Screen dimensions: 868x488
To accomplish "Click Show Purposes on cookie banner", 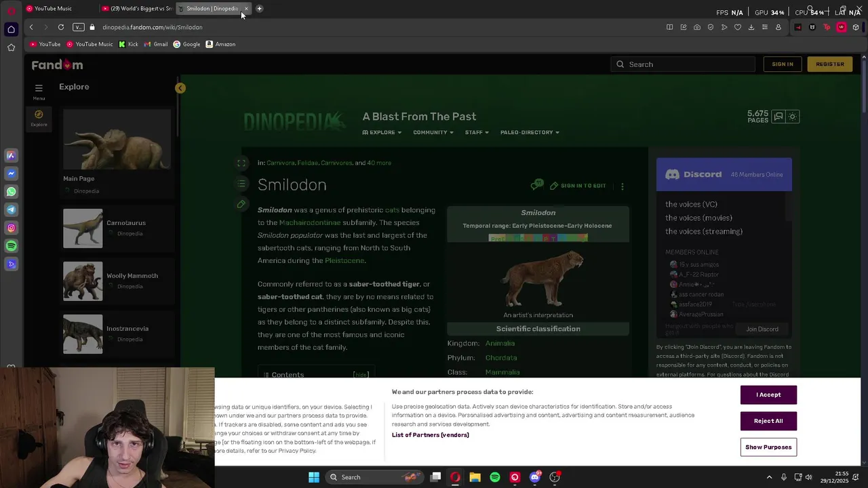I will point(768,447).
